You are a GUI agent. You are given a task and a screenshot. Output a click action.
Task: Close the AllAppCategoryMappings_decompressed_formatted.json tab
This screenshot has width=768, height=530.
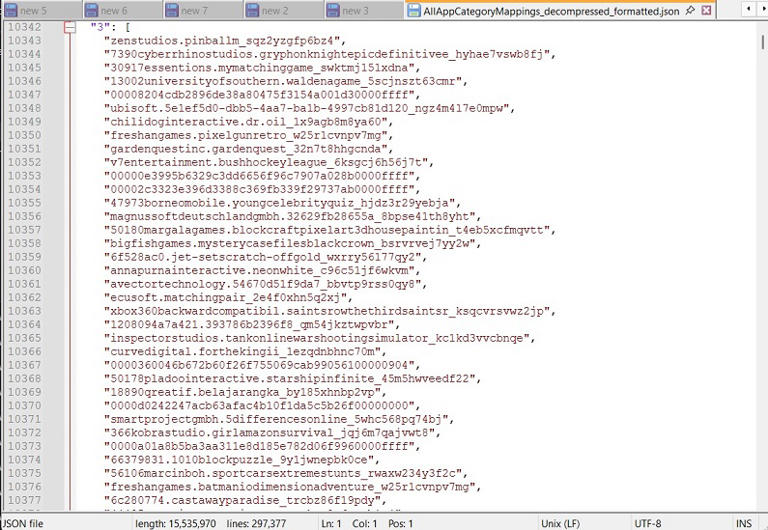(707, 10)
